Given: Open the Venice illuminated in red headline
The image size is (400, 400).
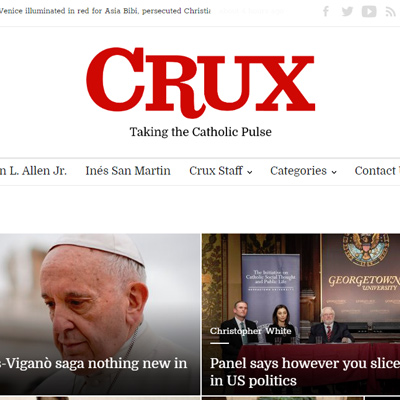Looking at the screenshot, I should click(105, 11).
